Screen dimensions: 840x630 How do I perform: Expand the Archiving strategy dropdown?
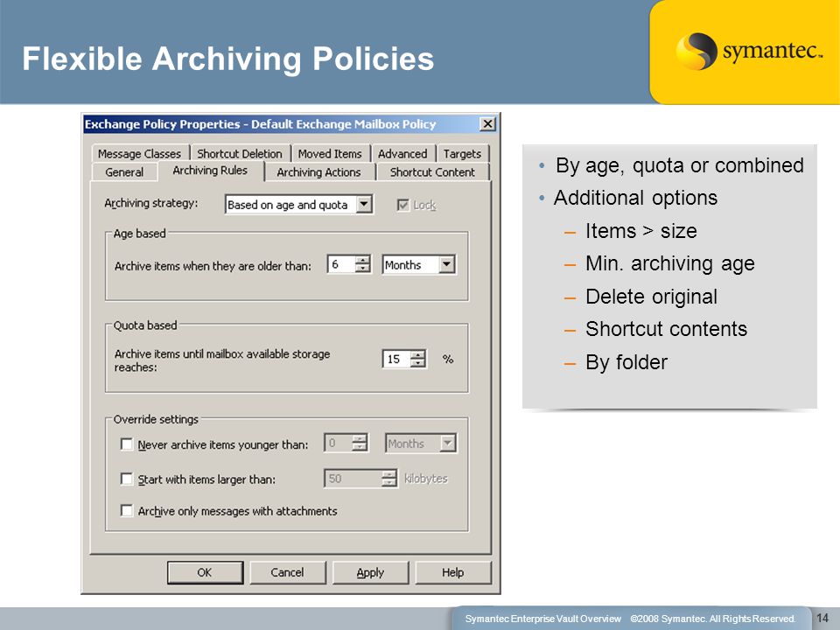tap(364, 204)
